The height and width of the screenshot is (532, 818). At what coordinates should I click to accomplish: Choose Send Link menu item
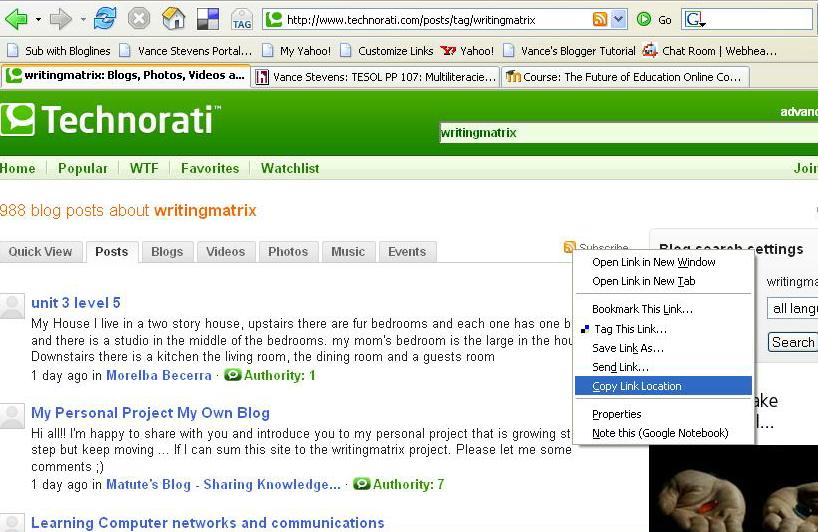coord(663,367)
